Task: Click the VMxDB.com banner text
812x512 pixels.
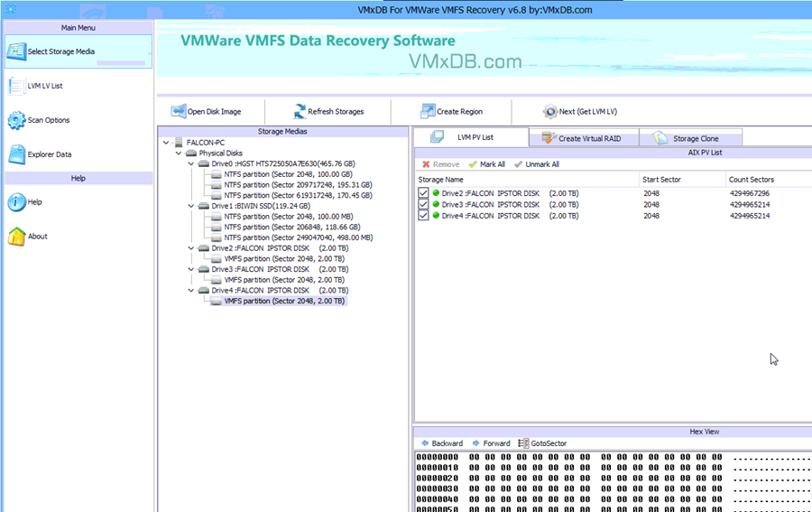Action: (465, 61)
